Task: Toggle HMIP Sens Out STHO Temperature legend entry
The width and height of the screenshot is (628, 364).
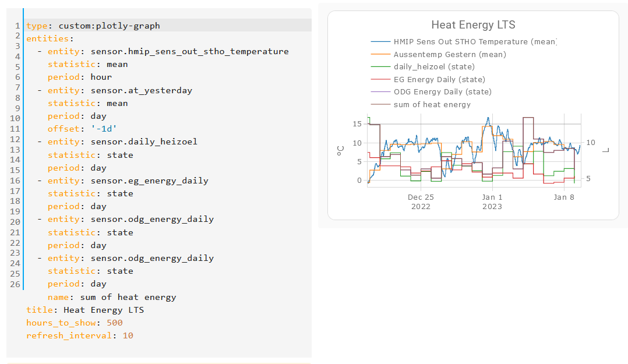Action: click(464, 42)
